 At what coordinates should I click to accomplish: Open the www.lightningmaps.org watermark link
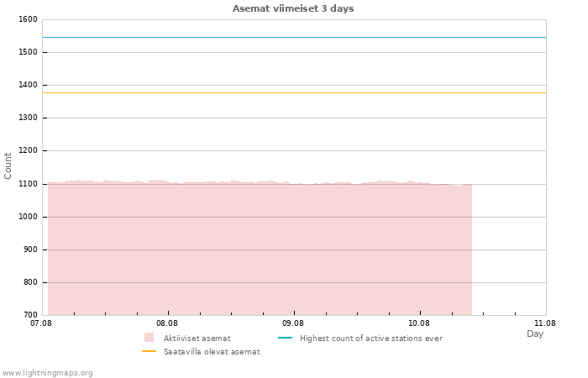48,373
